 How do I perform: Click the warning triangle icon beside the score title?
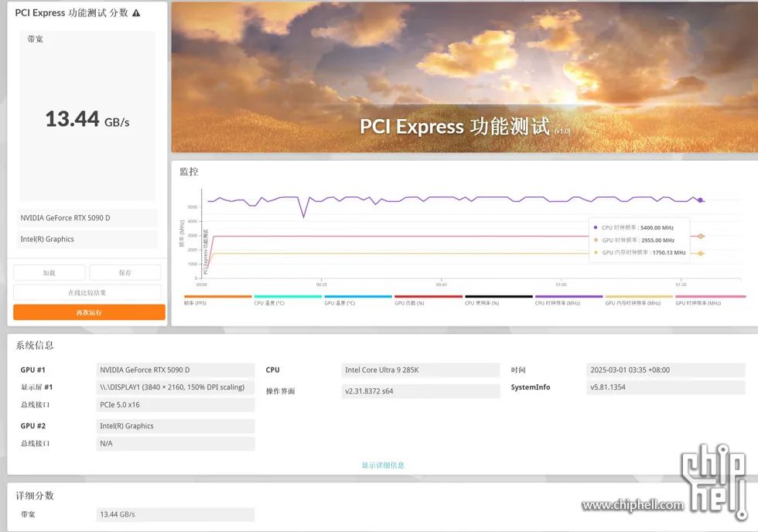tap(136, 13)
